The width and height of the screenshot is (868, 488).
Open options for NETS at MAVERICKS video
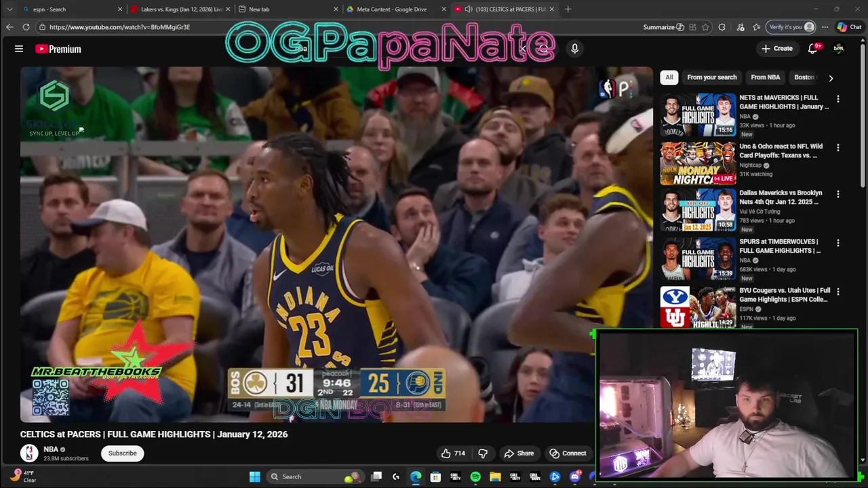(838, 99)
